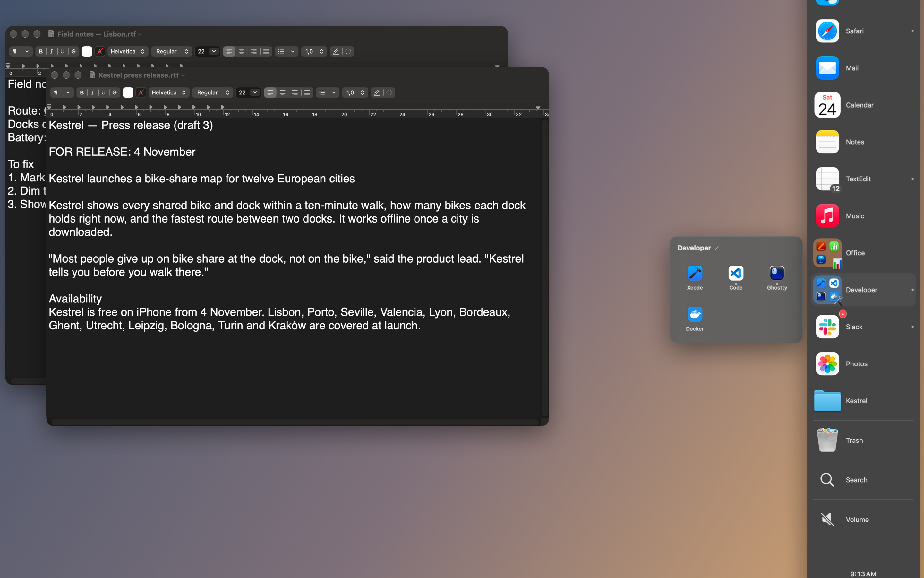Open Helvetica font family dropdown in Kestrel window

point(169,92)
